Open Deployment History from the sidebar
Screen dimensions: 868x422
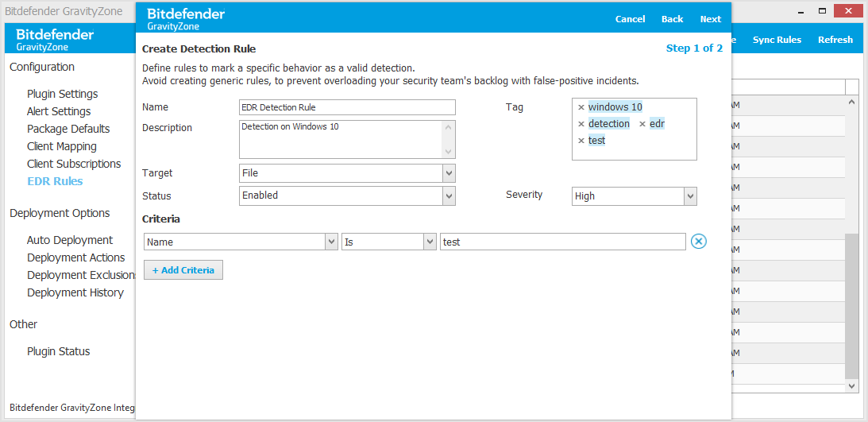pos(75,292)
